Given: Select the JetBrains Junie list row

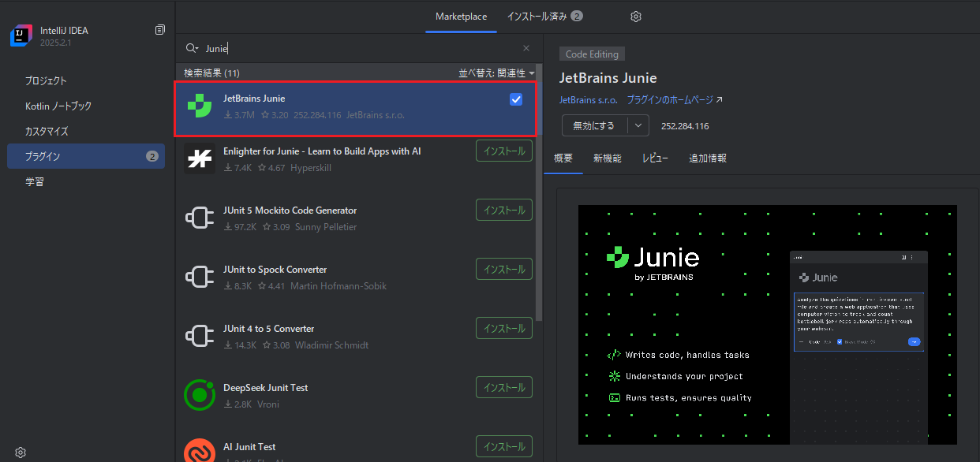Looking at the screenshot, I should [x=356, y=108].
